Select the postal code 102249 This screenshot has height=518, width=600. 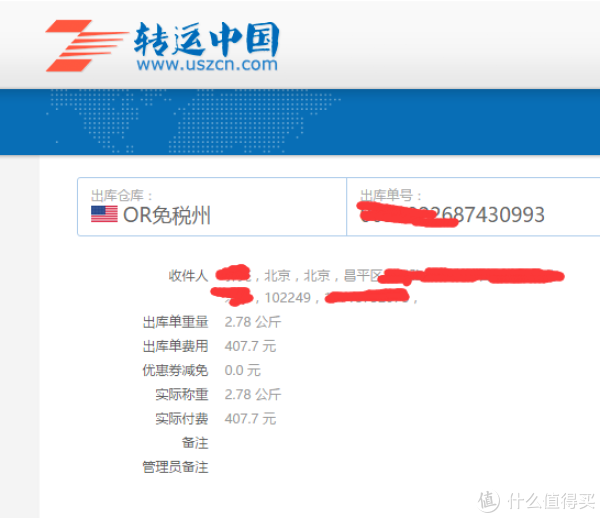click(x=288, y=298)
